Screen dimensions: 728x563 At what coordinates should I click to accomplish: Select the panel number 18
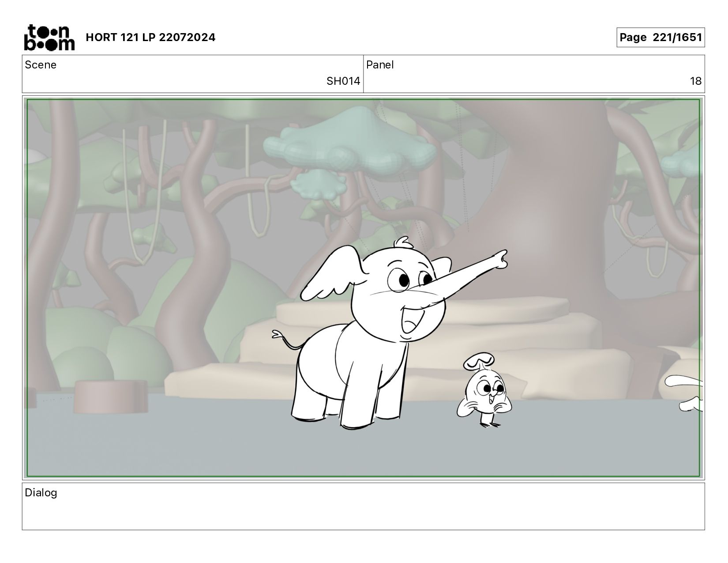695,81
